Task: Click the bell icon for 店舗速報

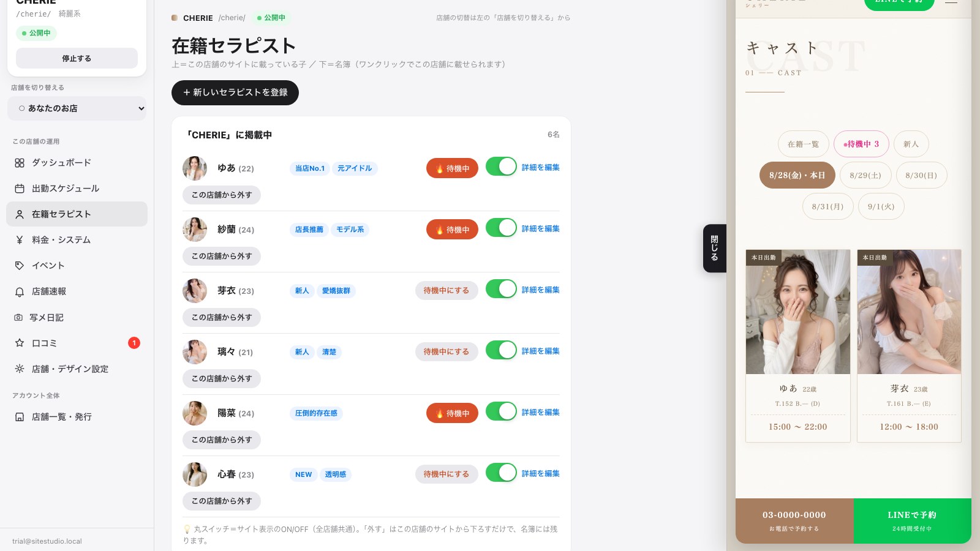Action: (20, 292)
